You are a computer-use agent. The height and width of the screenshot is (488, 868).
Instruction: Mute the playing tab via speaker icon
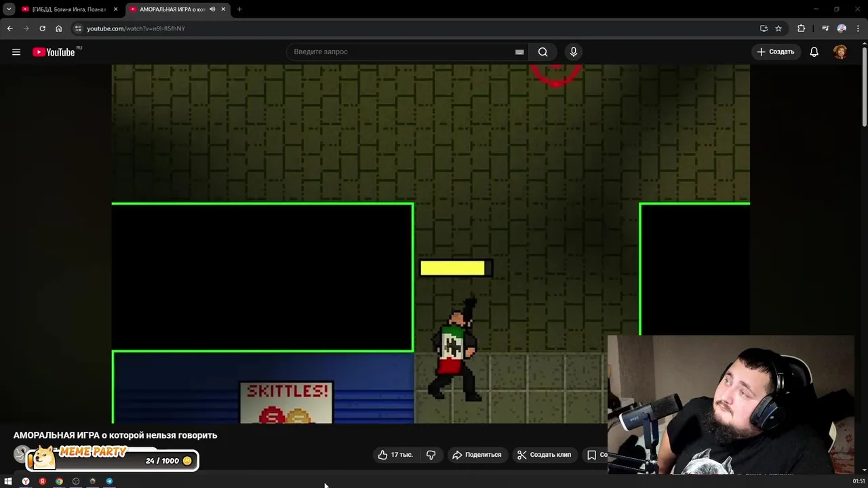pos(212,9)
